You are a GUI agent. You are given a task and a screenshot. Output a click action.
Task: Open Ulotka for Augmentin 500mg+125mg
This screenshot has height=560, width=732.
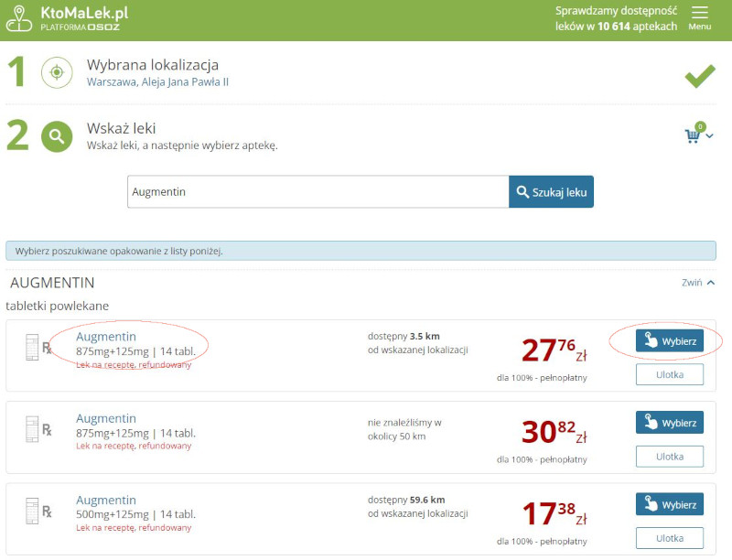click(x=669, y=537)
